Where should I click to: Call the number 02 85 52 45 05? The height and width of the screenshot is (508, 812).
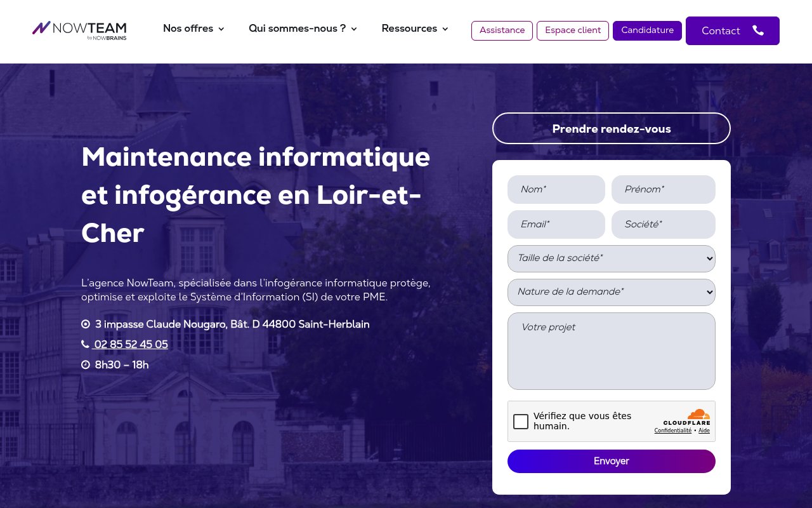point(131,345)
